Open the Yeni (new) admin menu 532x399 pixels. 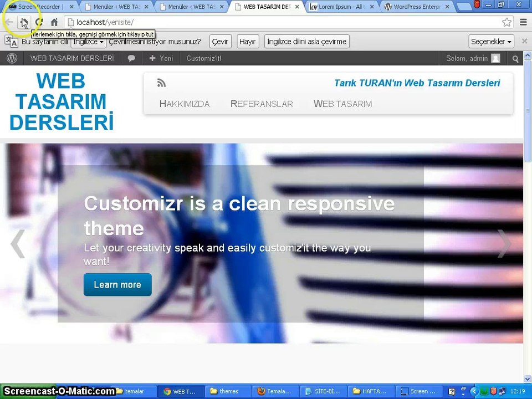tap(161, 58)
